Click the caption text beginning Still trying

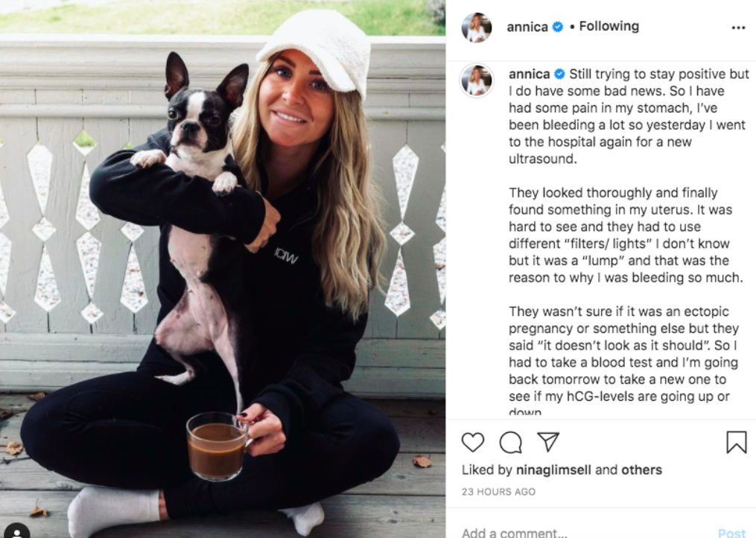[x=629, y=241]
